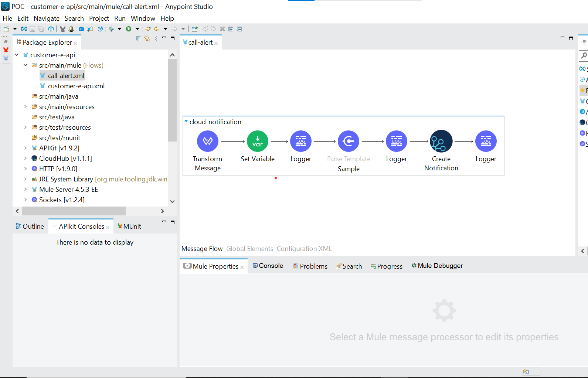Close the Mule Properties tab
The height and width of the screenshot is (378, 588).
click(x=242, y=267)
